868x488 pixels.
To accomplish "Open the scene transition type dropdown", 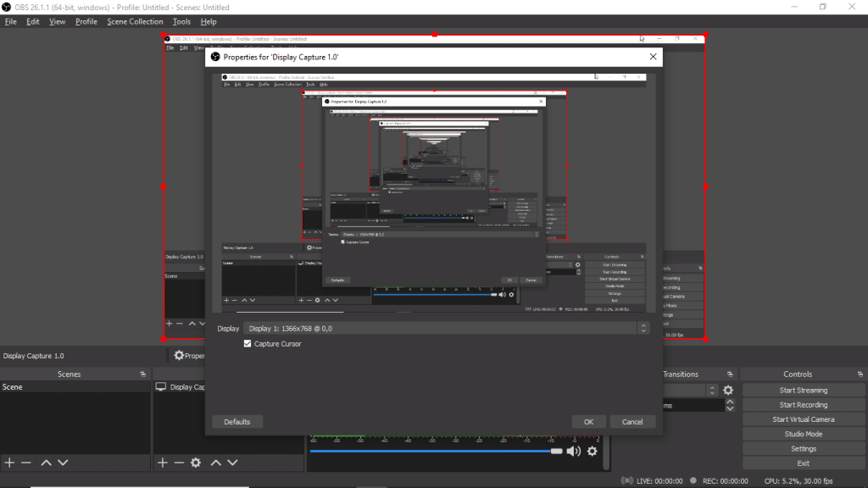I will 691,390.
